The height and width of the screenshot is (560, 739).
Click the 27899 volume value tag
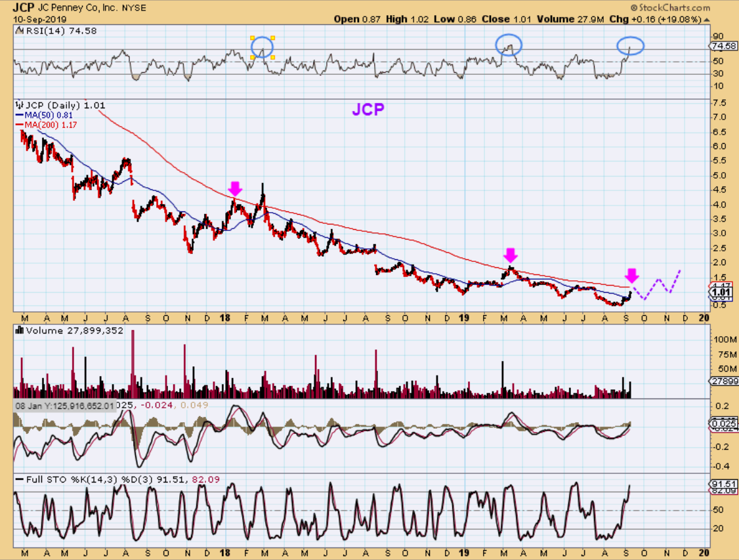coord(724,381)
